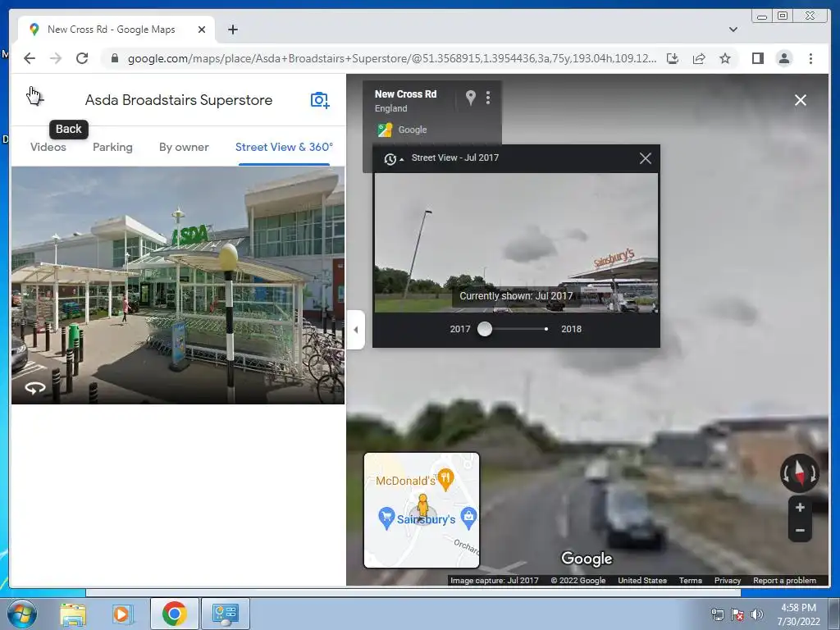The image size is (840, 630).
Task: Launch Windows Media Player from taskbar
Action: tap(122, 614)
